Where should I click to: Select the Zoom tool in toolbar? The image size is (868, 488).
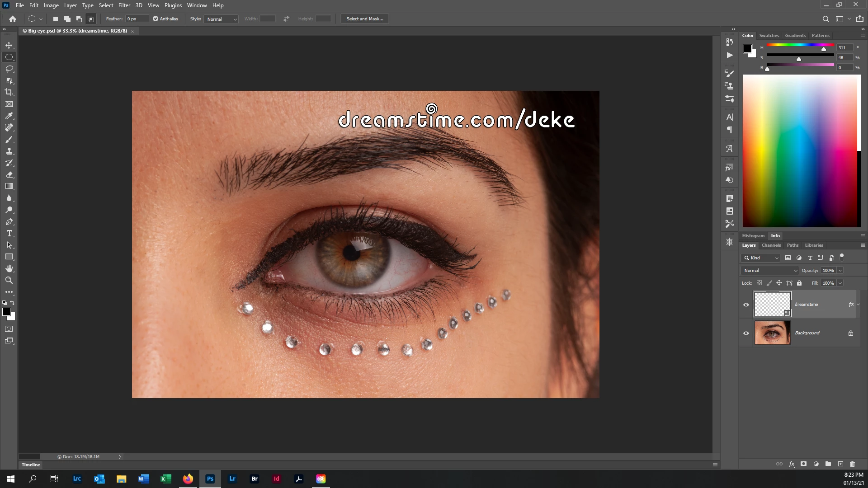click(x=9, y=280)
